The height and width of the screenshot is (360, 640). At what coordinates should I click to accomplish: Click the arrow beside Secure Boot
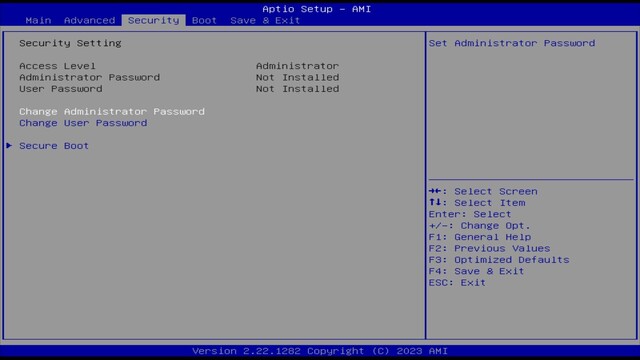[x=9, y=145]
